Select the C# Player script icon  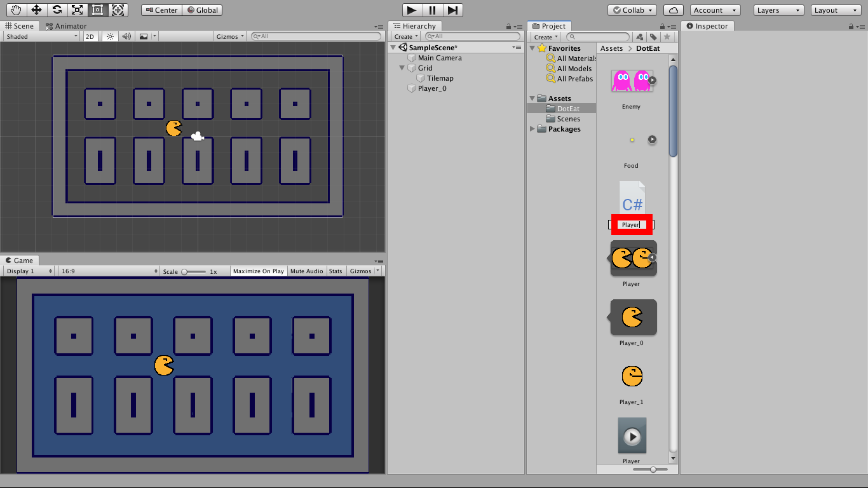pos(632,198)
